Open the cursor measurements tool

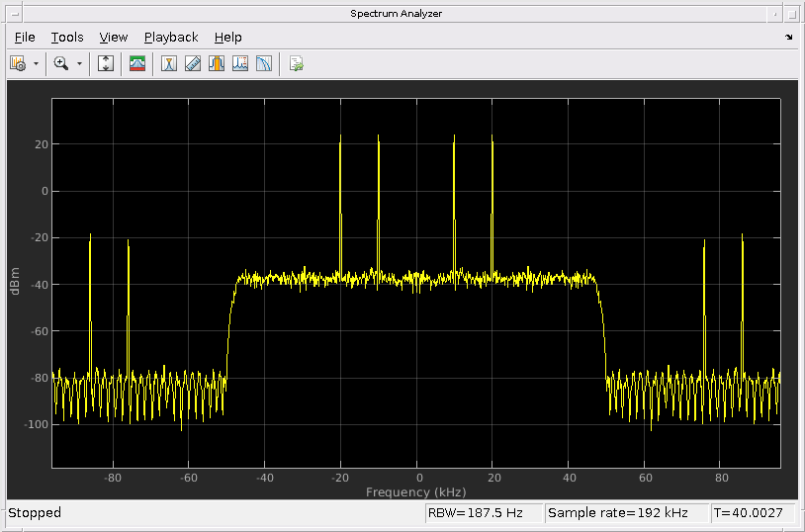coord(169,63)
